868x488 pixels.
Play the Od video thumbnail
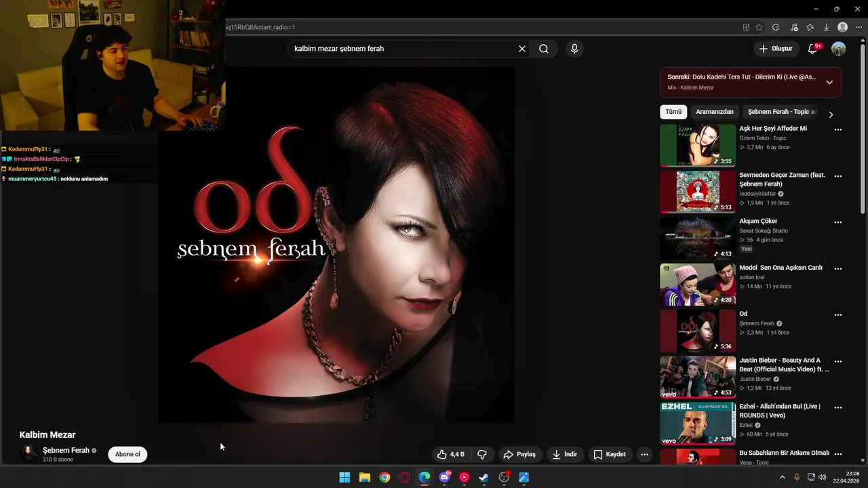[x=698, y=331]
